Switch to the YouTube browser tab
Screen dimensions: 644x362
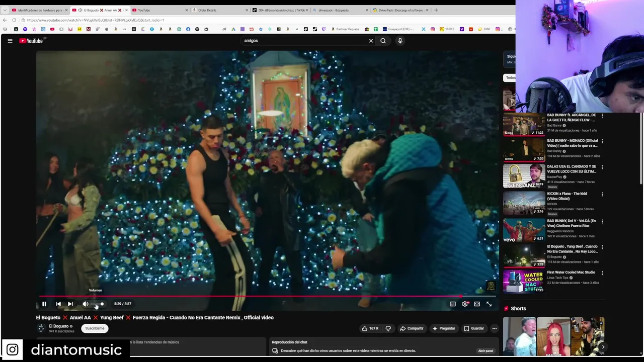tap(160, 10)
